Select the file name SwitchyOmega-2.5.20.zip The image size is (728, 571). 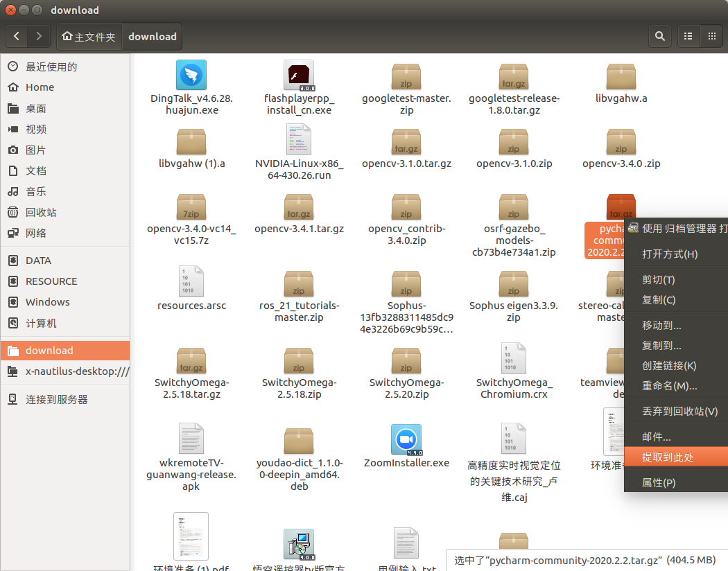click(x=407, y=388)
